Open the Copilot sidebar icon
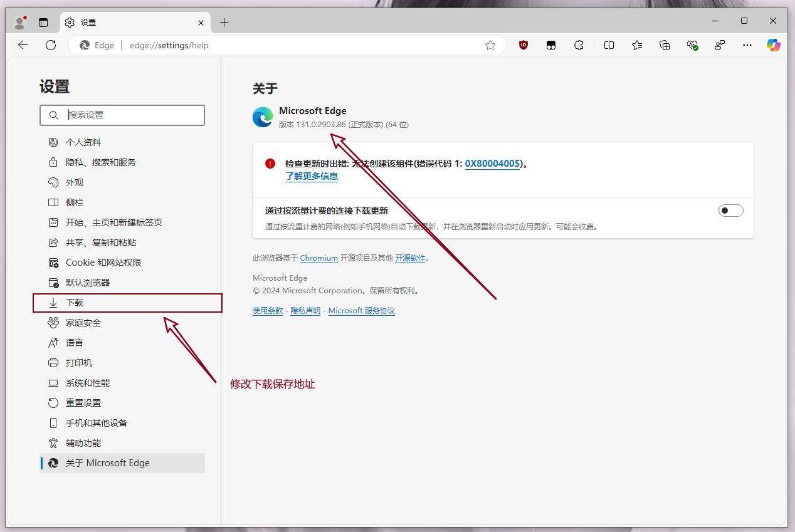The image size is (795, 532). [x=774, y=45]
